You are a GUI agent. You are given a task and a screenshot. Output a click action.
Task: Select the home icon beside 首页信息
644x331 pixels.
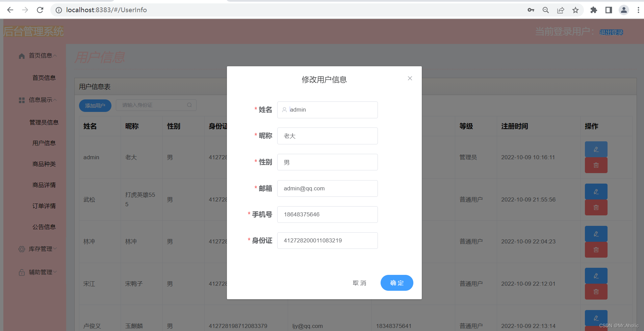coord(22,55)
